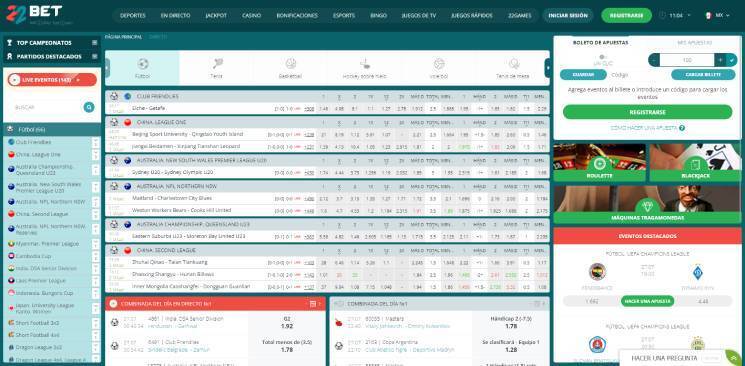The height and width of the screenshot is (366, 745).
Task: Expand the Partidos Destacados menu
Action: pyautogui.click(x=95, y=56)
